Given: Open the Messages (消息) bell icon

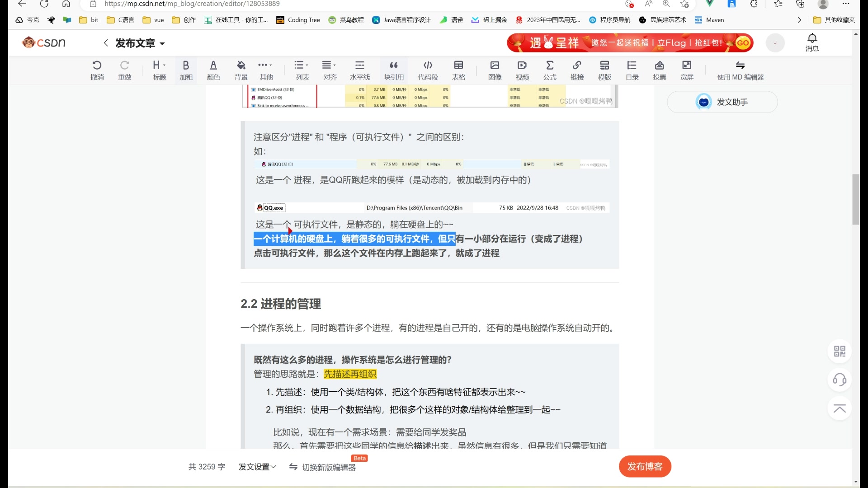Looking at the screenshot, I should [812, 42].
